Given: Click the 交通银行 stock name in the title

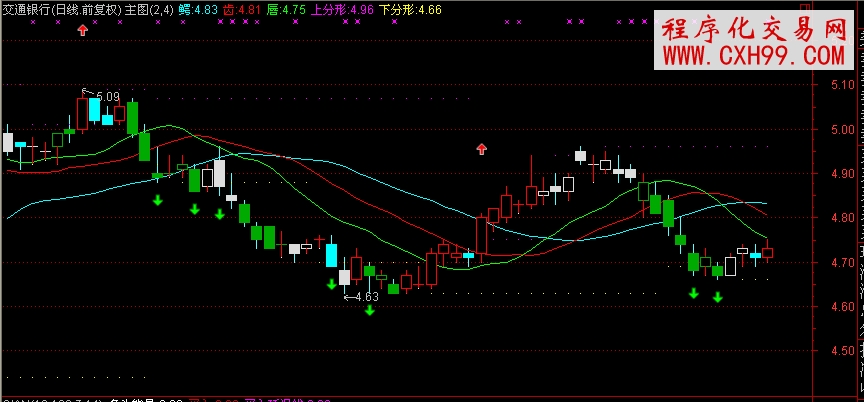Looking at the screenshot, I should point(26,9).
